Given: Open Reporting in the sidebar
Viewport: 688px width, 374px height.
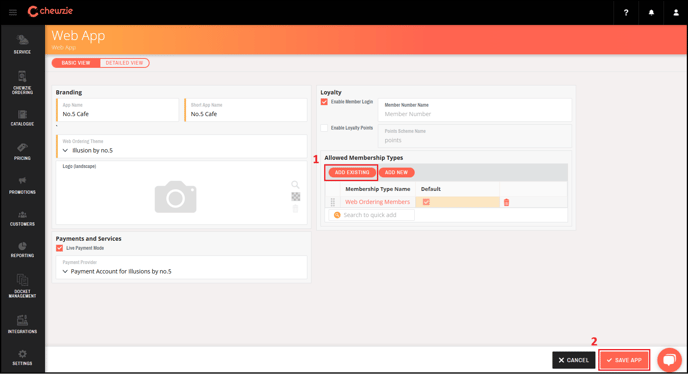Looking at the screenshot, I should 22,249.
